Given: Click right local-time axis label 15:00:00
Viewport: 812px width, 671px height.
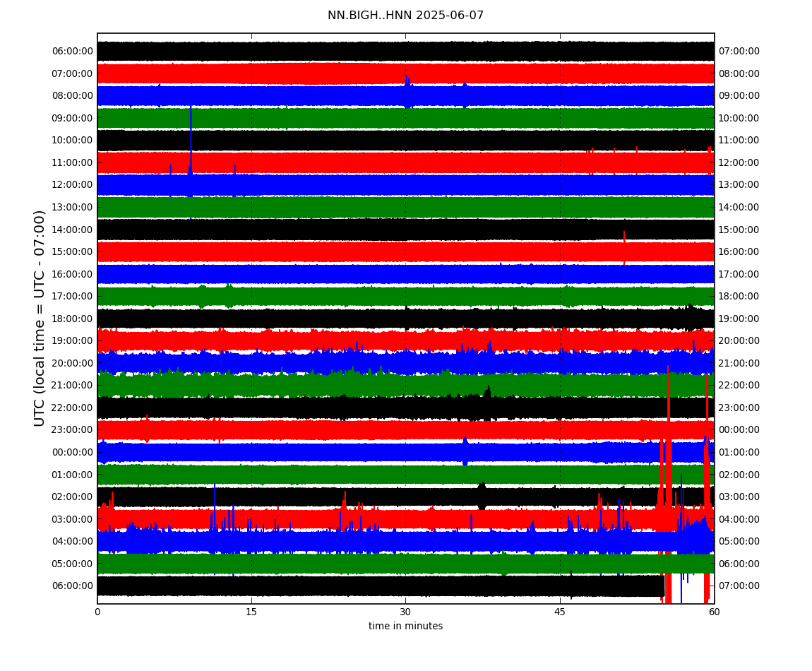Looking at the screenshot, I should tap(739, 230).
